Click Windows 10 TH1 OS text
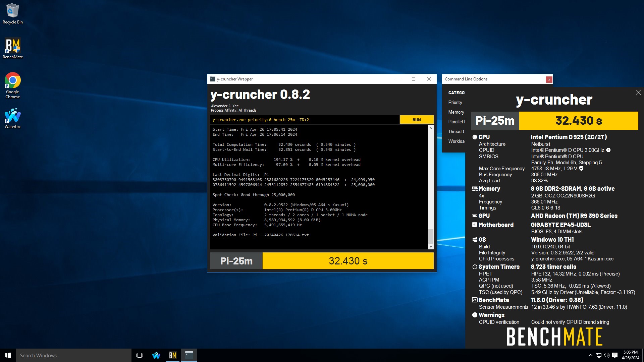This screenshot has height=362, width=644. pyautogui.click(x=552, y=240)
